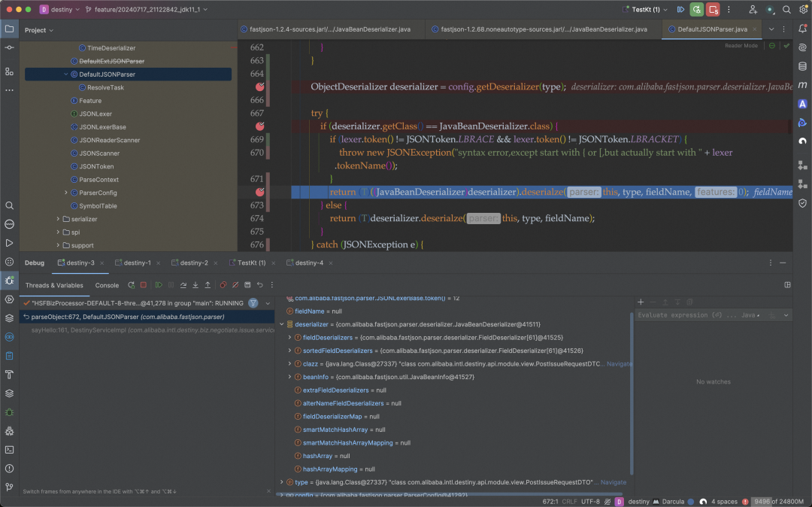Open the destiny project dropdown
This screenshot has height=507, width=812.
[x=59, y=9]
